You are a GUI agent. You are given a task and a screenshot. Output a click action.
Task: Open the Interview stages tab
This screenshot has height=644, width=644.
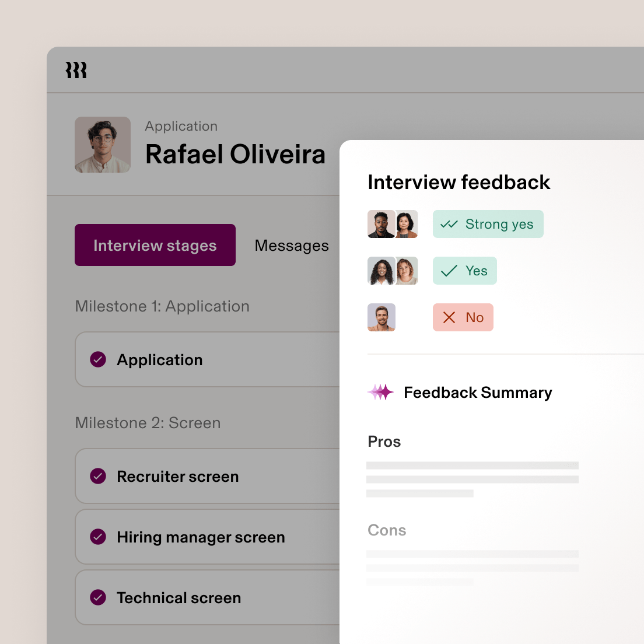155,245
